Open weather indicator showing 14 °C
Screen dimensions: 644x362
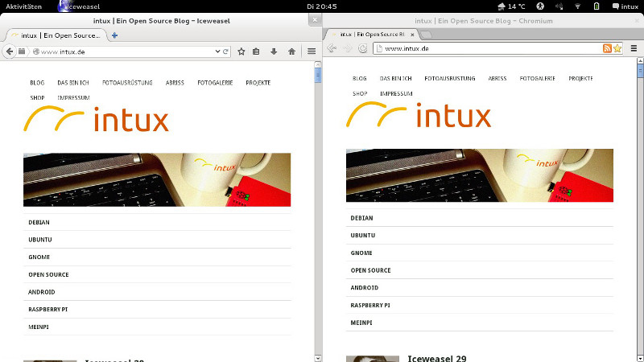511,6
